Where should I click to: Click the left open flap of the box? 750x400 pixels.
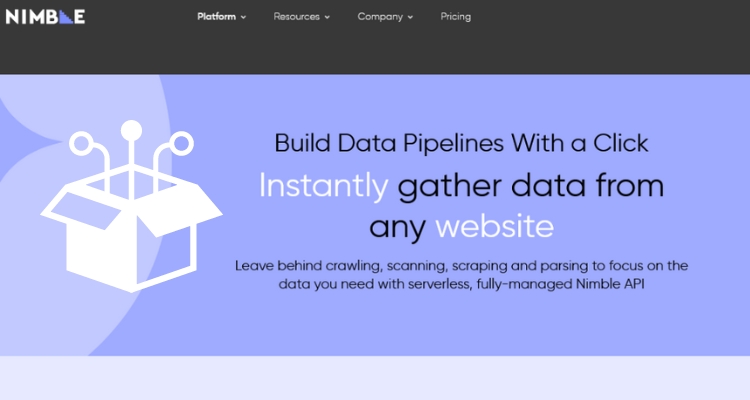click(86, 211)
